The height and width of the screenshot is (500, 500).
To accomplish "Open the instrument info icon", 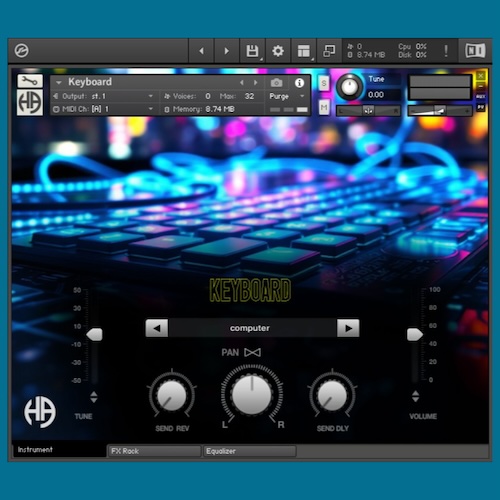I will point(299,83).
